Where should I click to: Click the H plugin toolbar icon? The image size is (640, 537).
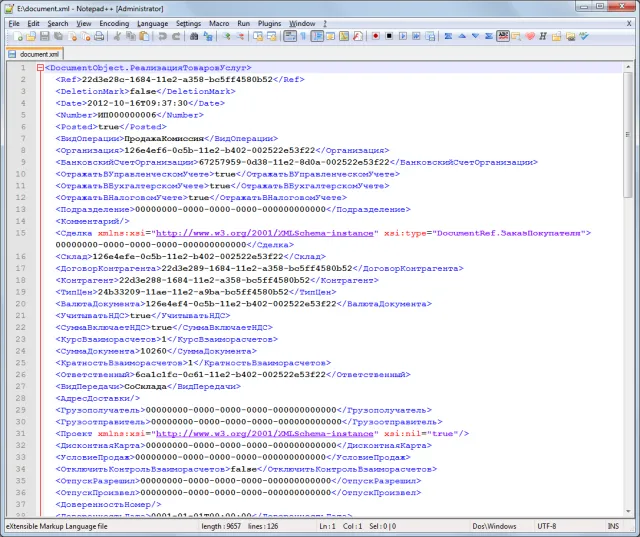(x=543, y=36)
